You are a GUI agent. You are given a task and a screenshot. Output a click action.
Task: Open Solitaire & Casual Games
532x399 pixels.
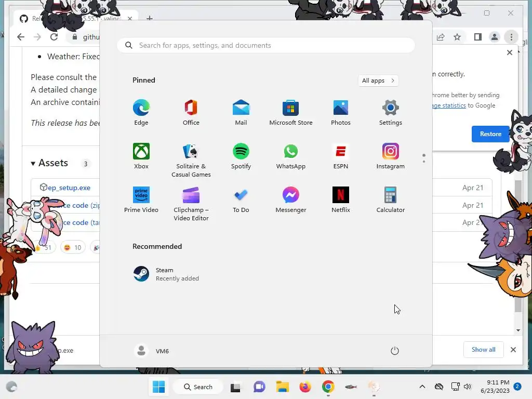pyautogui.click(x=191, y=161)
